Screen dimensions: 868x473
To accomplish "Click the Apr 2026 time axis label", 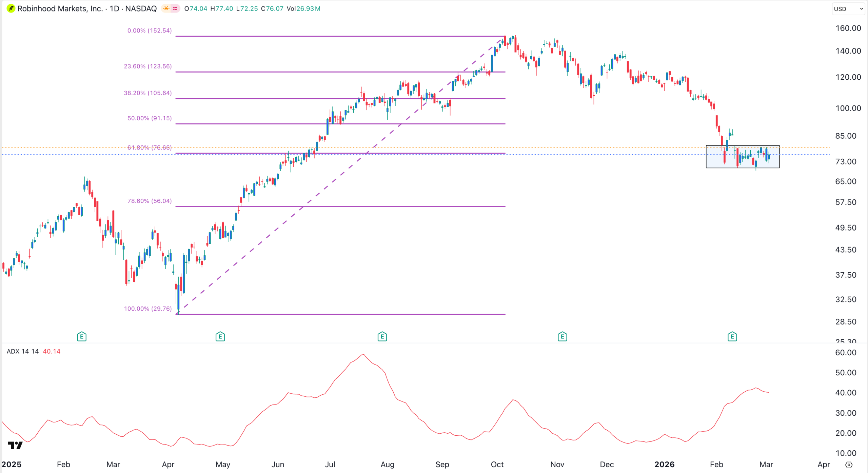I will pyautogui.click(x=824, y=464).
